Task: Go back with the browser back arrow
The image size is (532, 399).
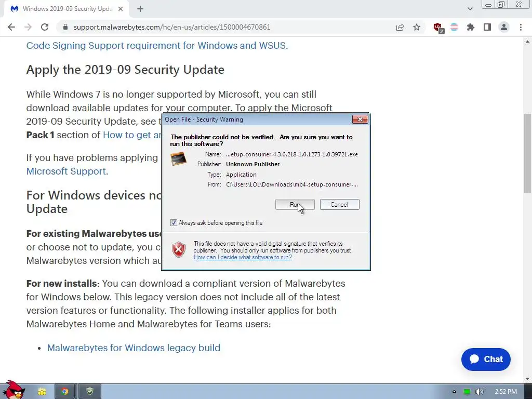Action: coord(11,27)
